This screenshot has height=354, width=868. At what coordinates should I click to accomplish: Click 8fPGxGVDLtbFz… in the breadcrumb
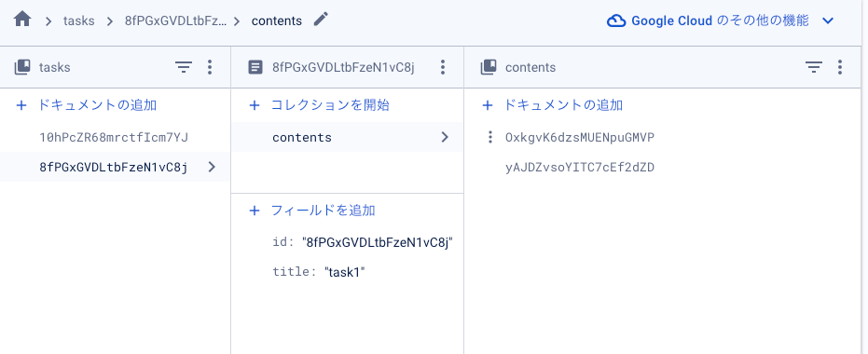pyautogui.click(x=176, y=21)
